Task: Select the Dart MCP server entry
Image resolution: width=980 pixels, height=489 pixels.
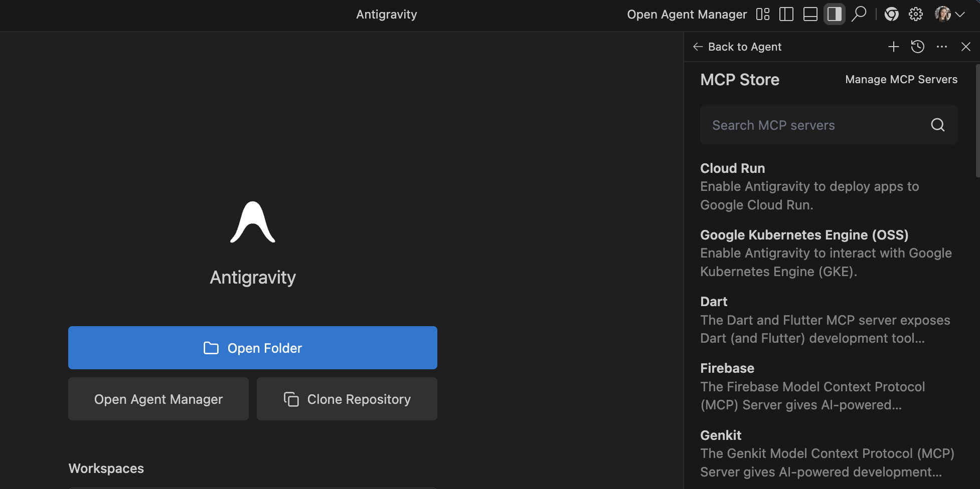Action: coord(829,320)
